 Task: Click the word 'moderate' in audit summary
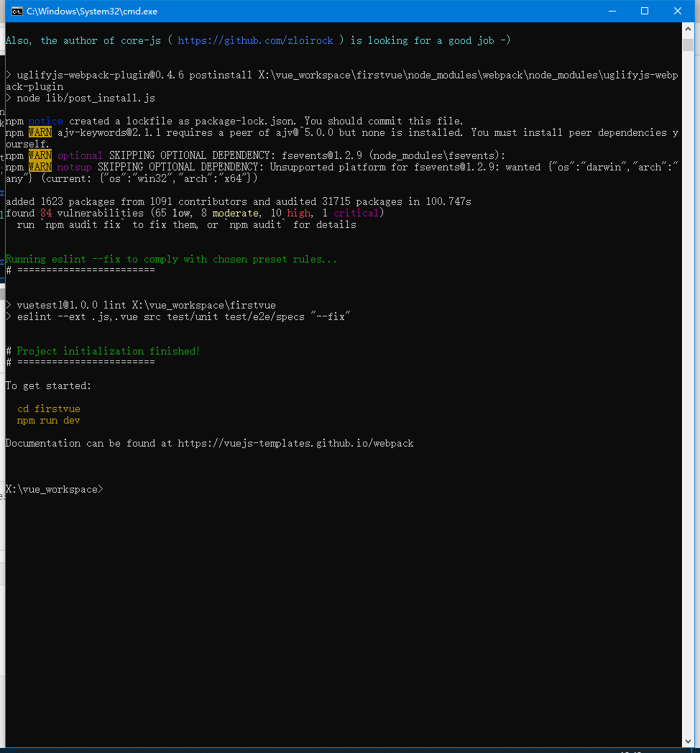pos(236,213)
